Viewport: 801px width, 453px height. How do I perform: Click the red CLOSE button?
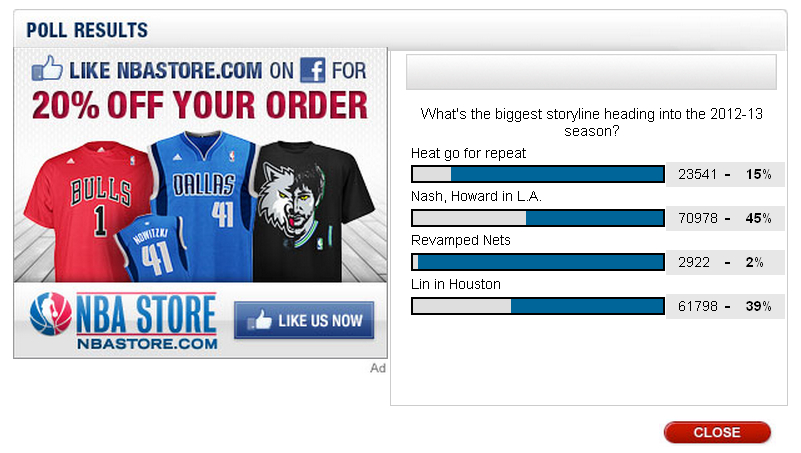tap(717, 432)
